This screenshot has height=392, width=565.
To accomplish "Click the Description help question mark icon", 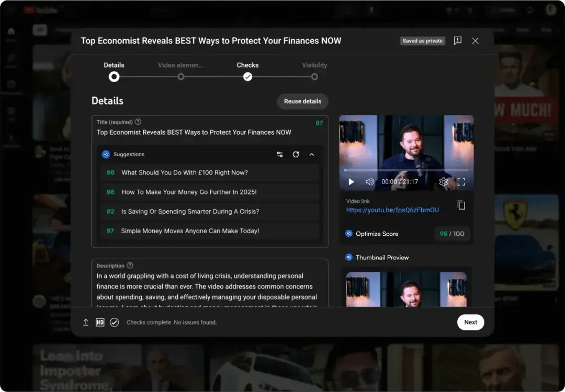I will tap(130, 266).
